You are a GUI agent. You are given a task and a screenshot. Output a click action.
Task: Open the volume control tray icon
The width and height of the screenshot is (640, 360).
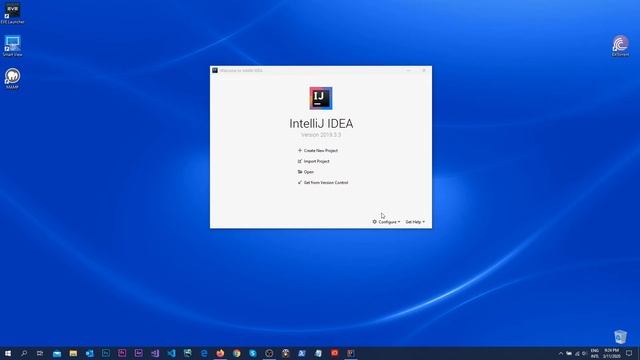pos(584,353)
